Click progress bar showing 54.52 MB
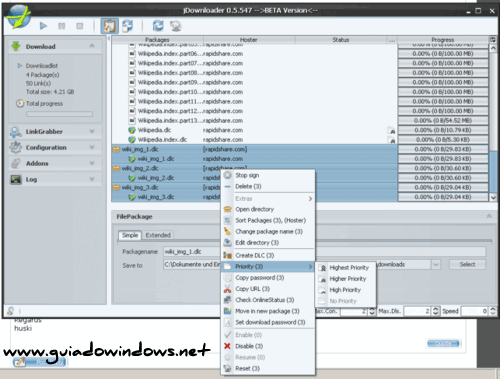The image size is (500, 379). click(443, 121)
